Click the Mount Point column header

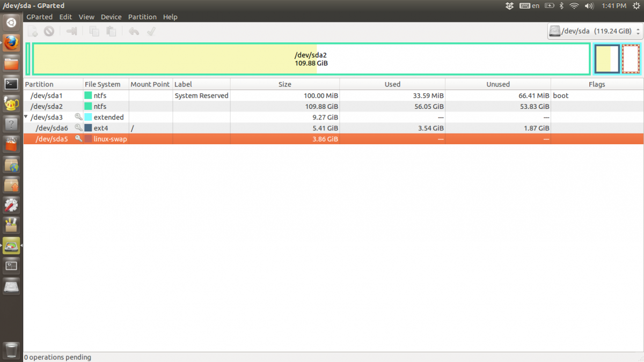point(150,84)
